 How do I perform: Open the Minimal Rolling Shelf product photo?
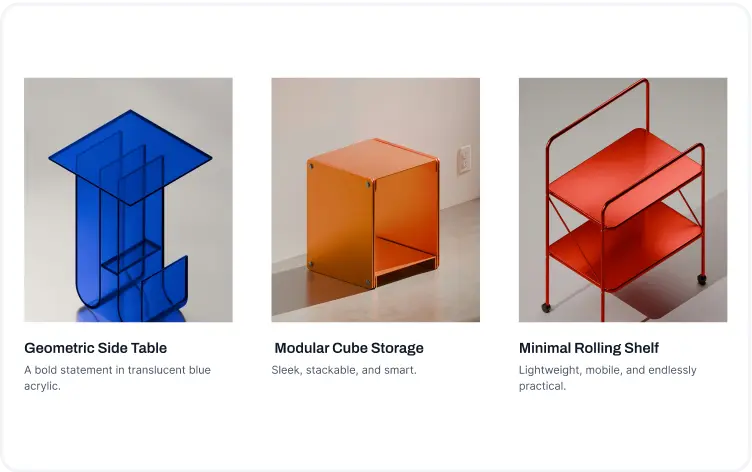[x=623, y=200]
